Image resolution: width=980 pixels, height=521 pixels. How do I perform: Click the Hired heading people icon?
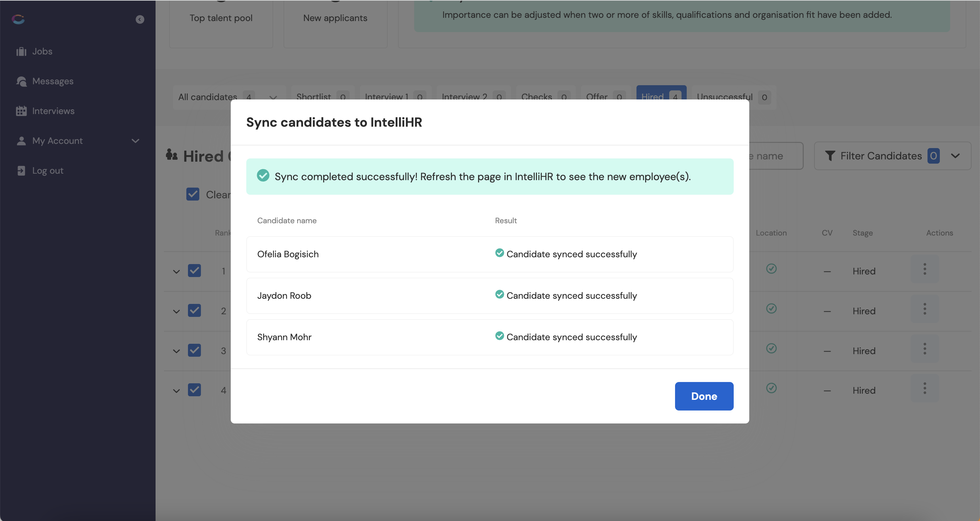click(171, 155)
